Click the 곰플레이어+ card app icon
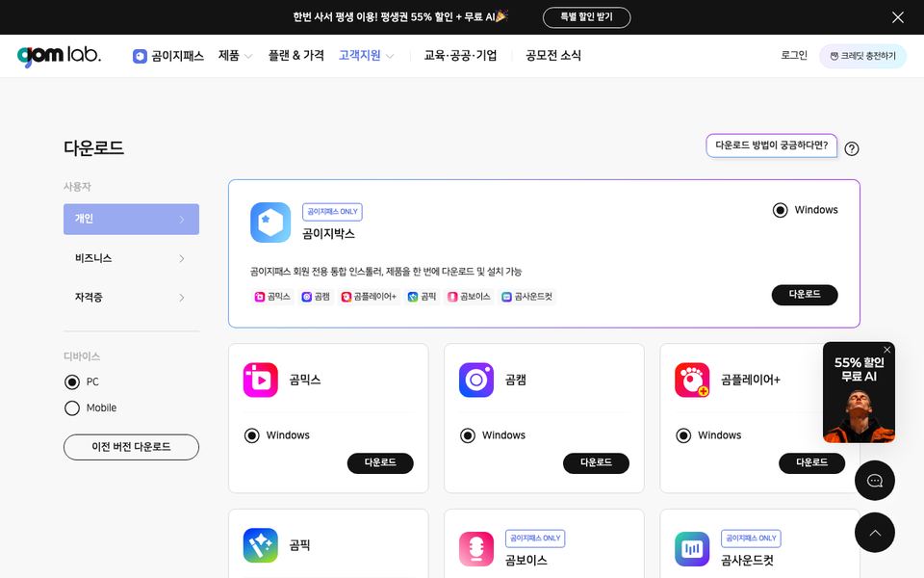The width and height of the screenshot is (924, 578). 692,380
